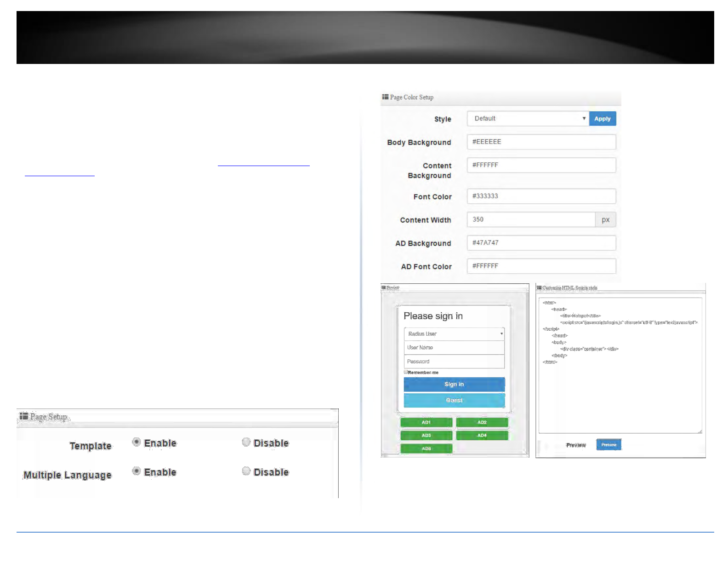Viewport: 728px width, 563px height.
Task: Select Disable for Multiple Language
Action: (x=246, y=471)
